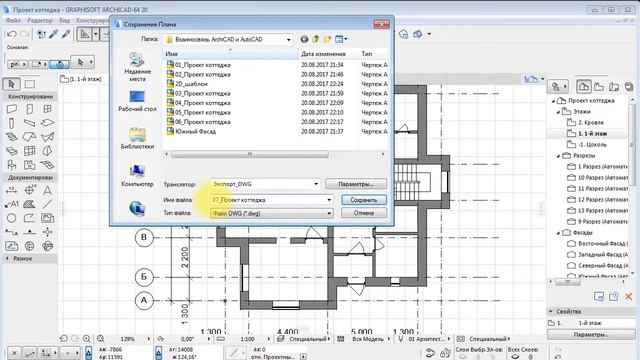Select 10 Разрез in Navigator tree
This screenshot has height=360, width=640.
tap(597, 178)
